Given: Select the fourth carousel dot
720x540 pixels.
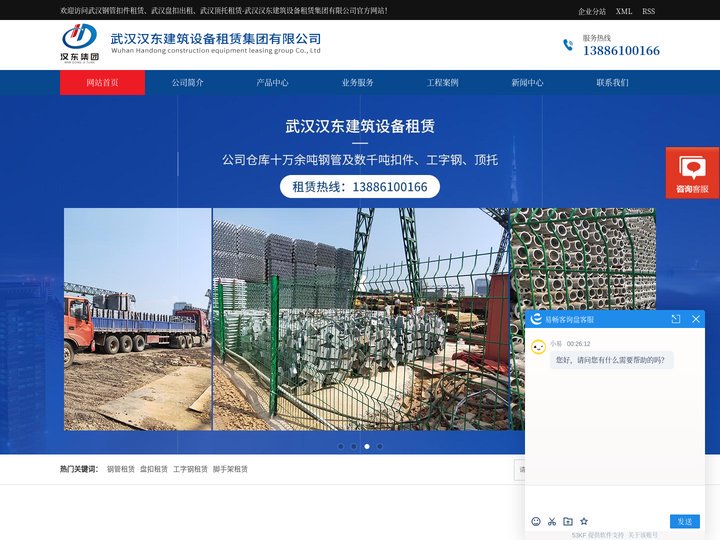Looking at the screenshot, I should (379, 446).
